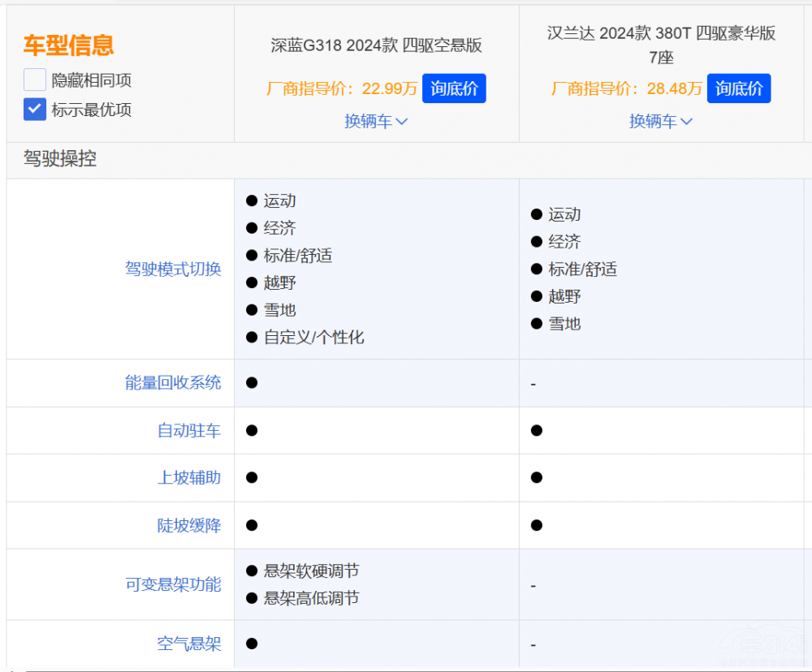Open the 能量回收系统 parameter link

[173, 382]
